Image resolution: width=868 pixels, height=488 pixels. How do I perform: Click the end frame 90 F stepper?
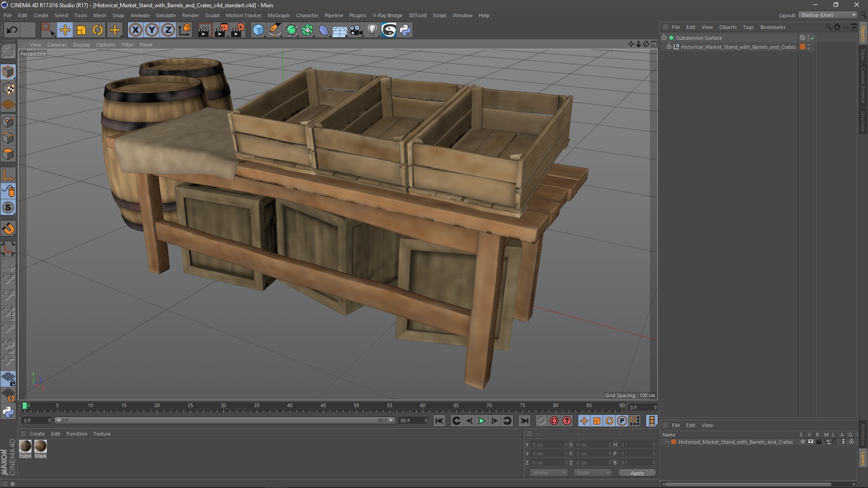click(426, 421)
